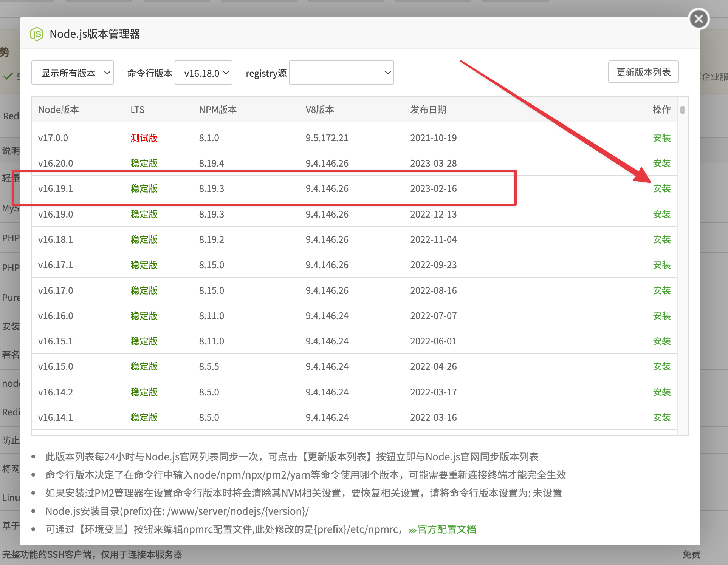Install Node v16.17.0 via 安装 link

pos(661,290)
